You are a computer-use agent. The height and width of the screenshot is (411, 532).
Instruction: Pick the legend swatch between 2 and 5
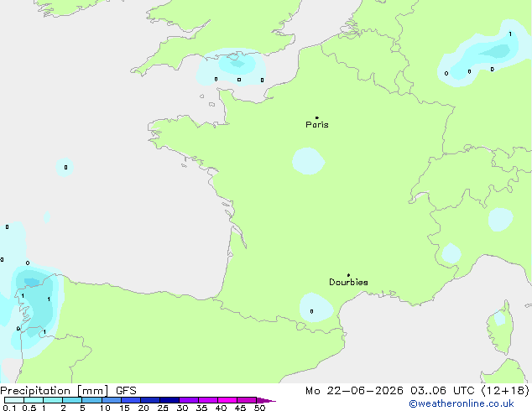coord(72,400)
